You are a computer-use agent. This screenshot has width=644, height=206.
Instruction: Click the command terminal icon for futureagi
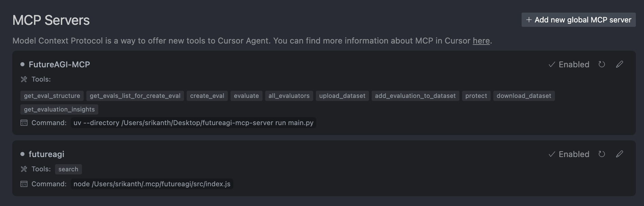click(24, 184)
